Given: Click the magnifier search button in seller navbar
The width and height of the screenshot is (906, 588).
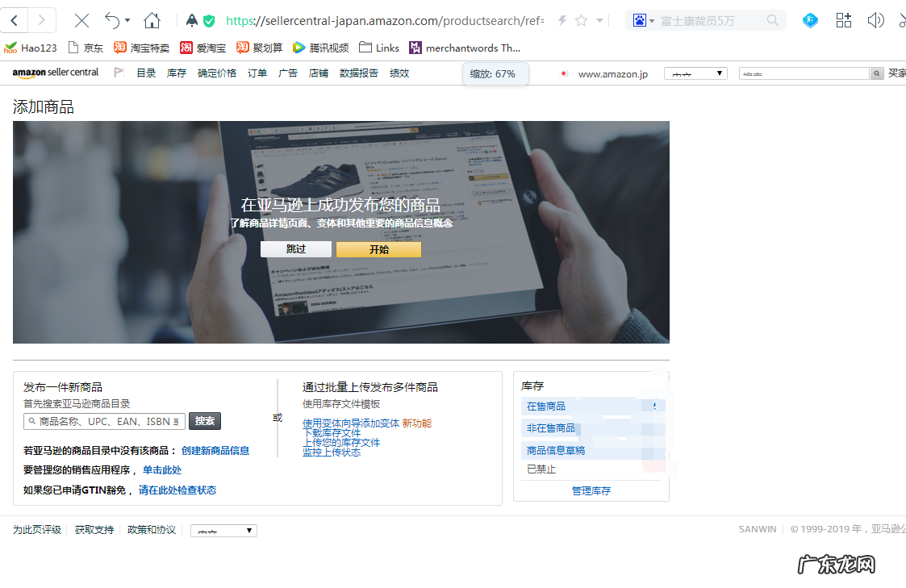Looking at the screenshot, I should (x=876, y=73).
